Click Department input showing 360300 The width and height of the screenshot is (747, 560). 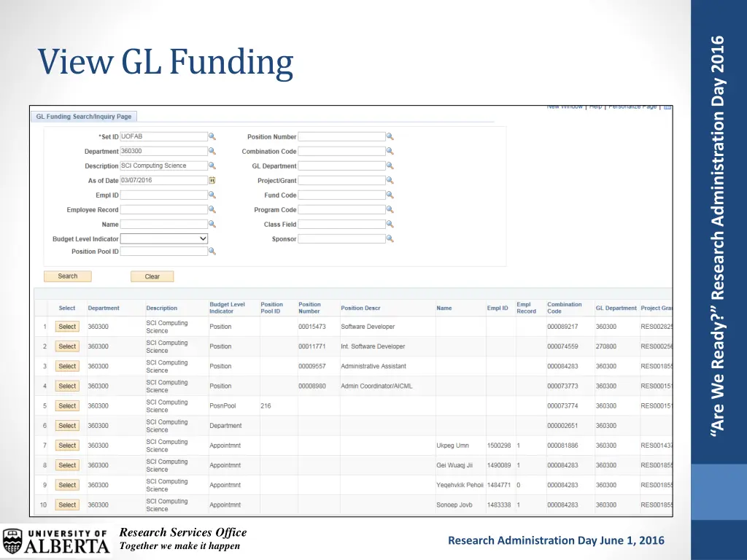coord(164,151)
